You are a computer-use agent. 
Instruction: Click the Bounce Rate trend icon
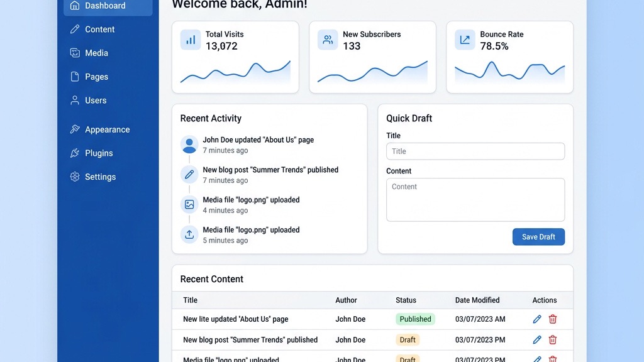coord(465,40)
